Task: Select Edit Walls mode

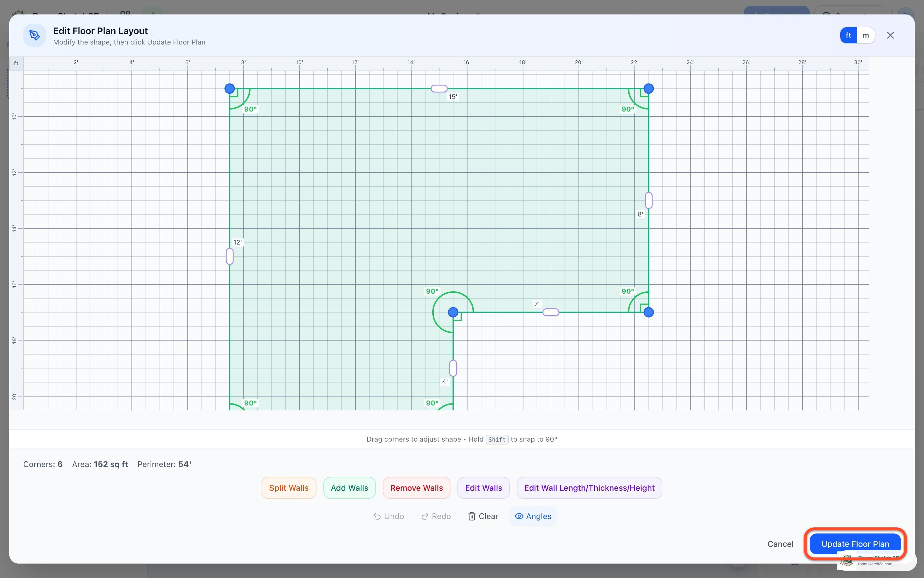Action: [x=483, y=488]
